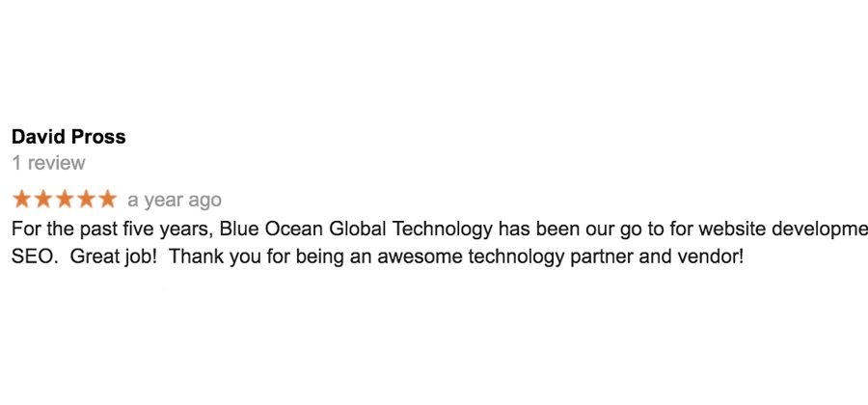868x405 pixels.
Task: Click the word "awesome" in the review
Action: click(x=409, y=257)
